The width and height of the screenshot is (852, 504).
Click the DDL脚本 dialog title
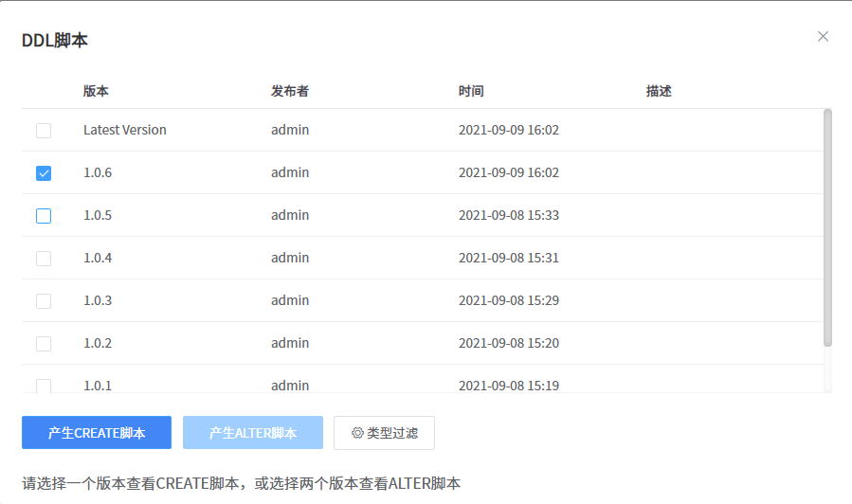(x=54, y=40)
